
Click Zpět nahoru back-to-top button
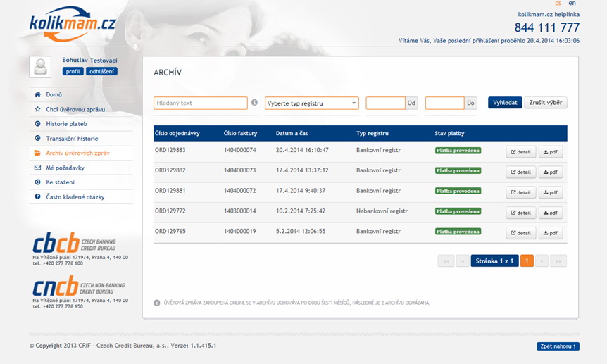[x=558, y=346]
